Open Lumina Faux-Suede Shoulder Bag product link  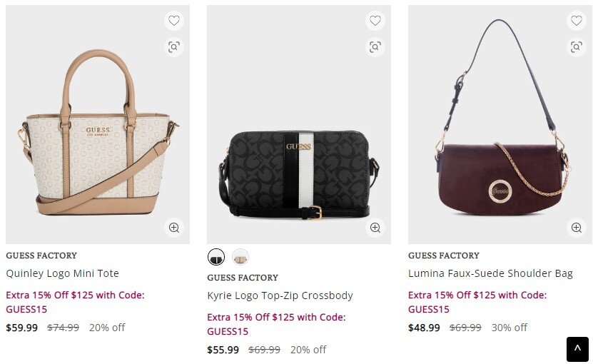(490, 273)
